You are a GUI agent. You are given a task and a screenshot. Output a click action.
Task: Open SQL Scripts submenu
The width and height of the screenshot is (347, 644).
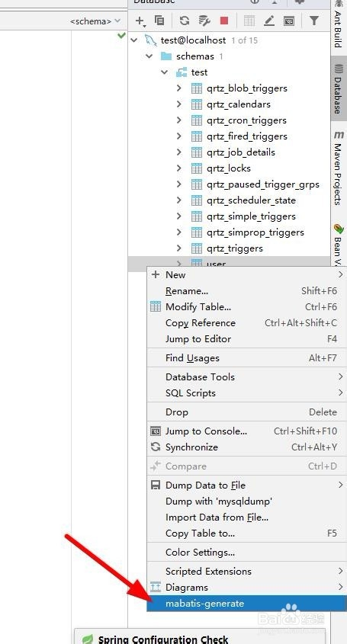[x=246, y=392]
